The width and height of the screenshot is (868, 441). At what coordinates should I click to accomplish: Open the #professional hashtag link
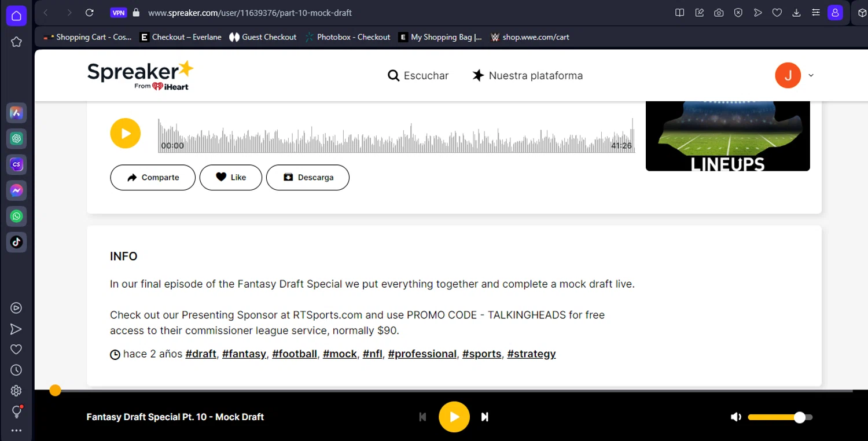(x=422, y=354)
